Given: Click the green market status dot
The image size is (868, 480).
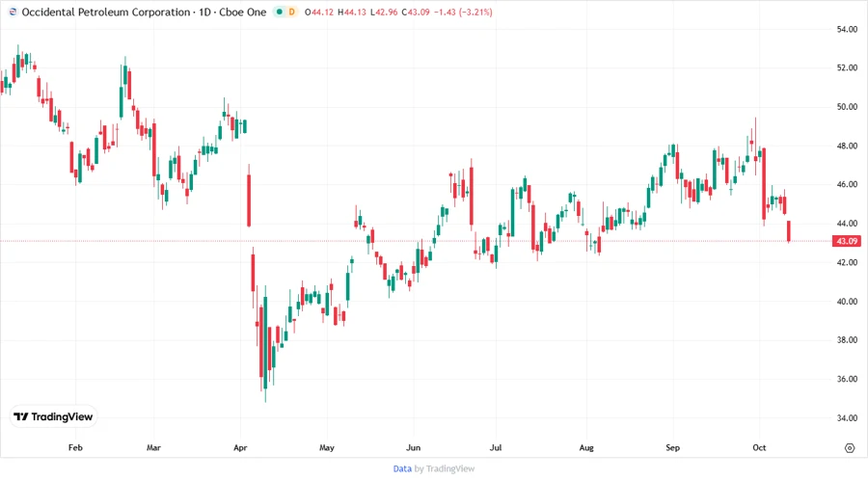Looking at the screenshot, I should click(280, 12).
